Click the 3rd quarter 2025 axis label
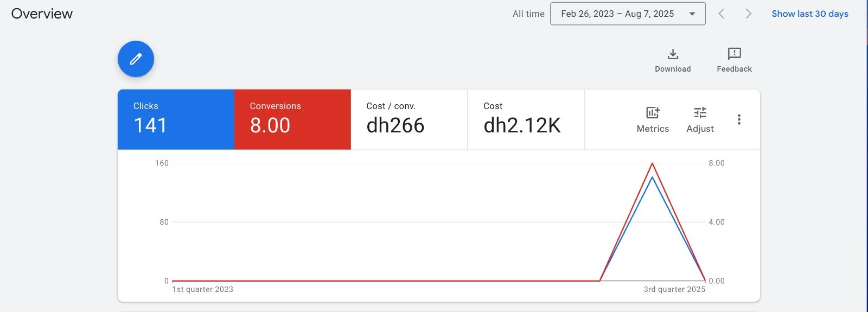868x312 pixels. pos(674,289)
